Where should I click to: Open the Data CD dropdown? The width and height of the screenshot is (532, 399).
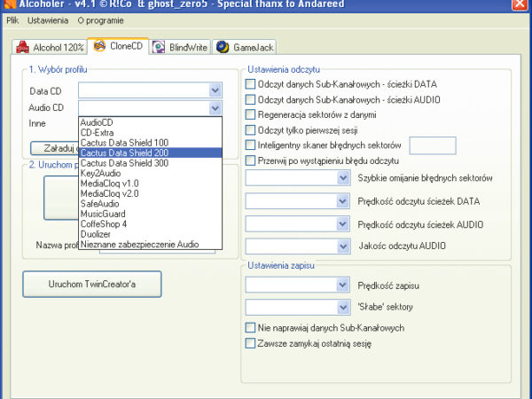[215, 90]
